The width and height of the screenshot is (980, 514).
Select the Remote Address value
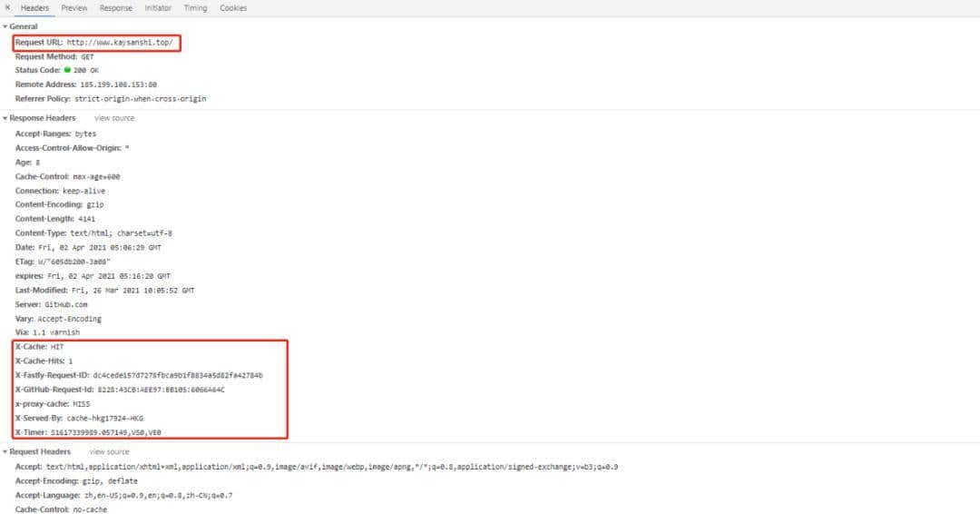click(x=118, y=84)
